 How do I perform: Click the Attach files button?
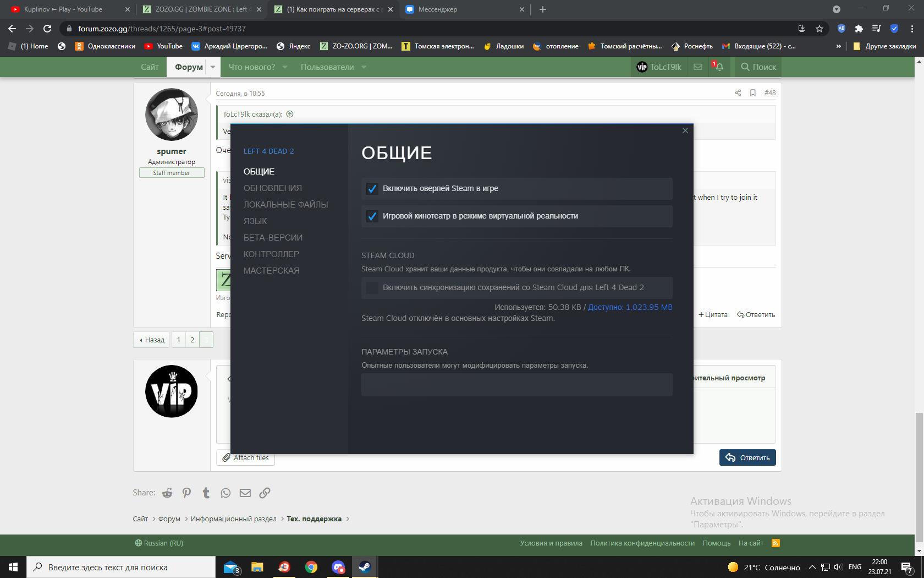[245, 458]
